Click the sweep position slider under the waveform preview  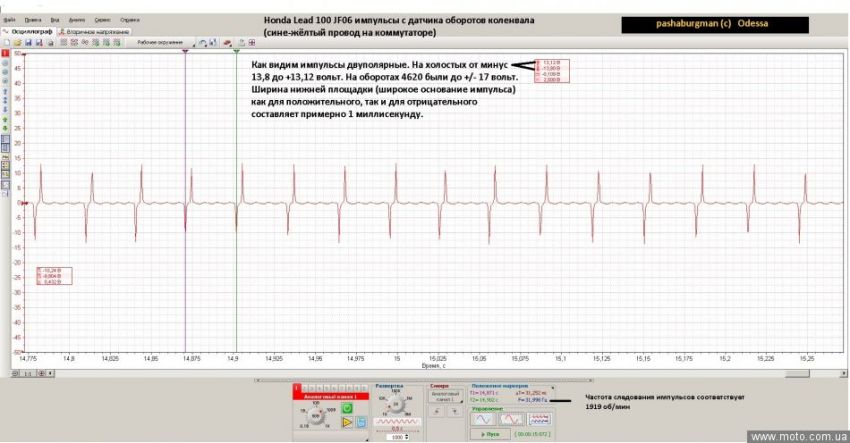point(397,431)
